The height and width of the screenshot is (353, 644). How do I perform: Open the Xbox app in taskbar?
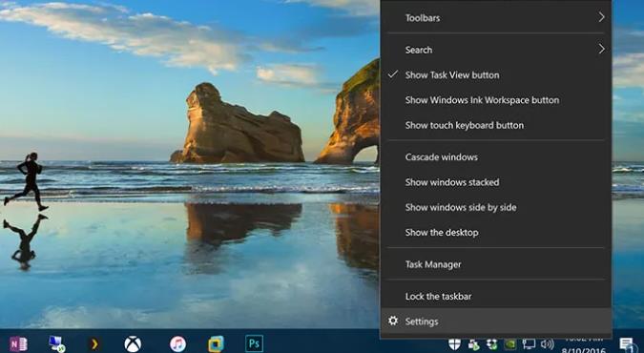133,344
